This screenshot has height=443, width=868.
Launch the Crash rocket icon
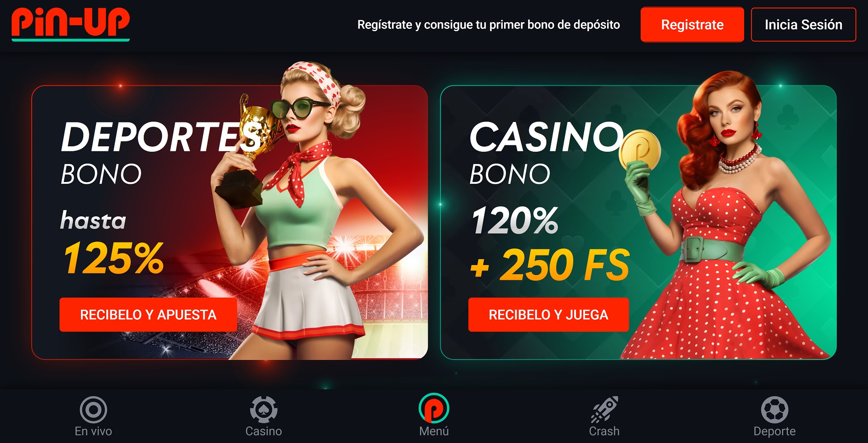coord(604,410)
